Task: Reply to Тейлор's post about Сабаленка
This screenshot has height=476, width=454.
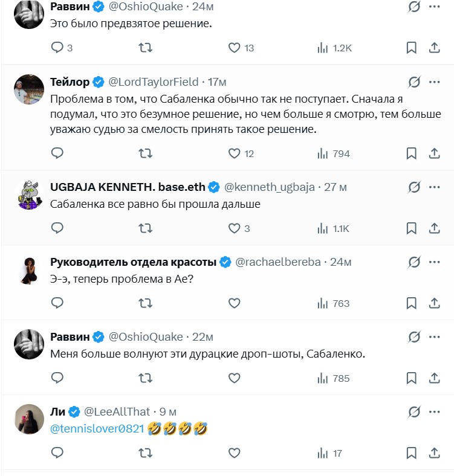Action: click(57, 153)
